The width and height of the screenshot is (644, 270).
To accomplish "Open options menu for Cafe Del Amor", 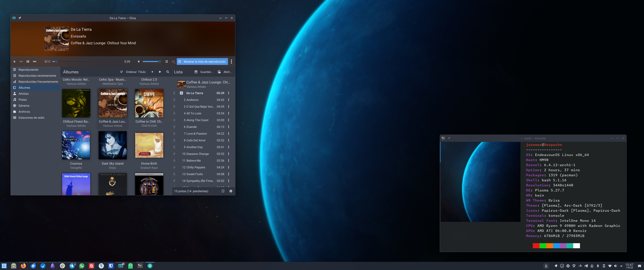I will [229, 140].
